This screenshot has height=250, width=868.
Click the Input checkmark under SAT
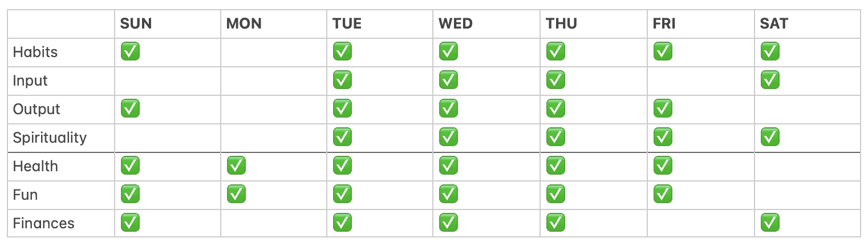click(x=770, y=80)
